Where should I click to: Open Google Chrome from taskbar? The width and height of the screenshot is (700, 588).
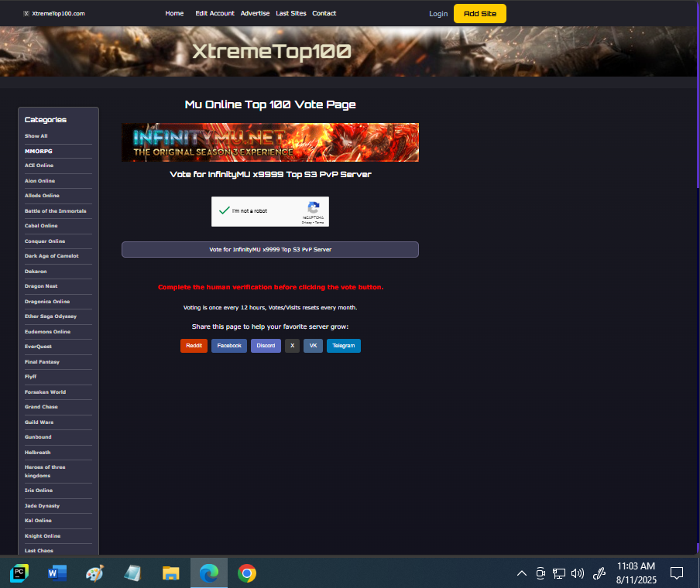tap(247, 573)
